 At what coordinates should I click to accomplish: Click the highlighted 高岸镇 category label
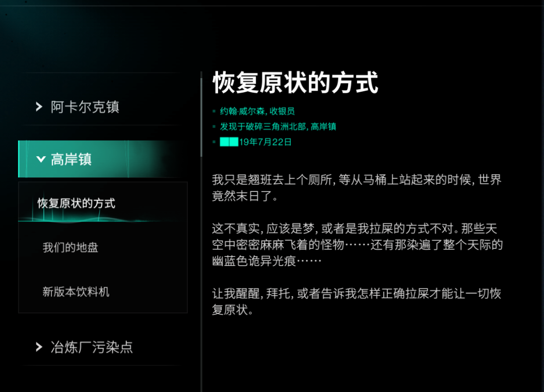click(x=71, y=159)
